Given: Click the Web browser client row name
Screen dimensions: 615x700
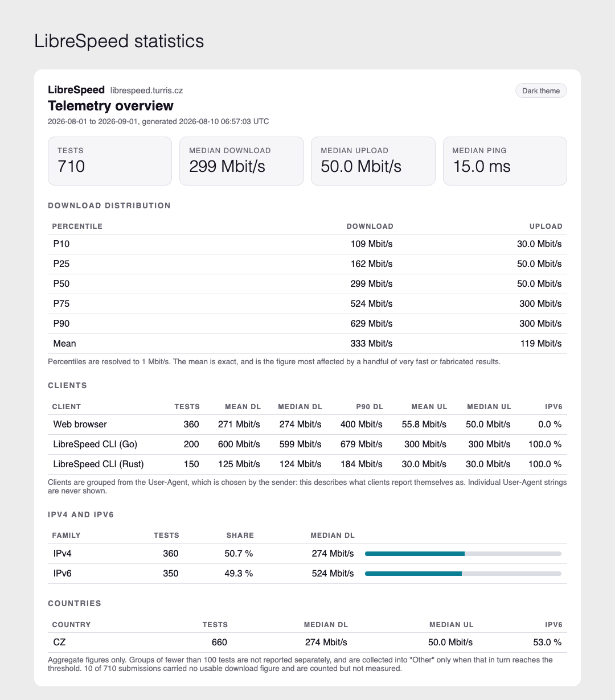Looking at the screenshot, I should (x=80, y=425).
